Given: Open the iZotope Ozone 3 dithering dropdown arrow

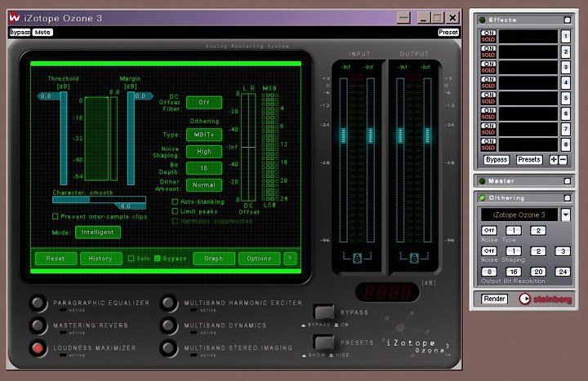Looking at the screenshot, I should (565, 215).
